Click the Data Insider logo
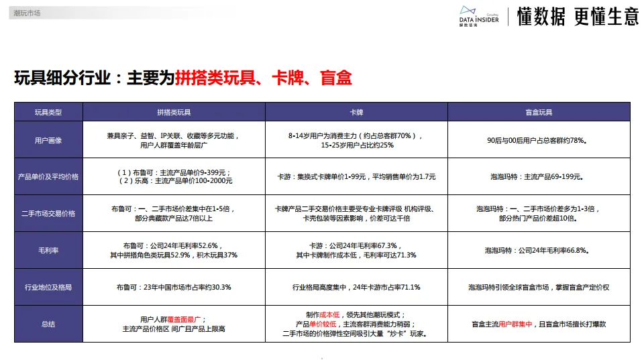 tap(479, 16)
